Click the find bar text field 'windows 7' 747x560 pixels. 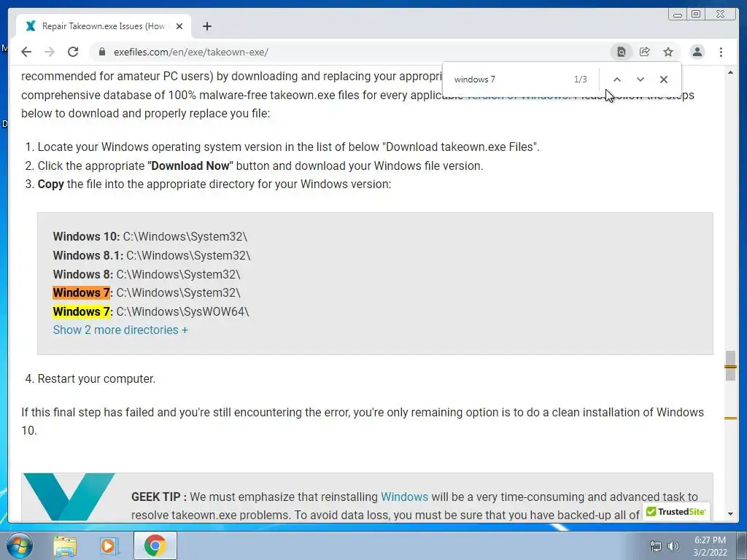pyautogui.click(x=510, y=79)
